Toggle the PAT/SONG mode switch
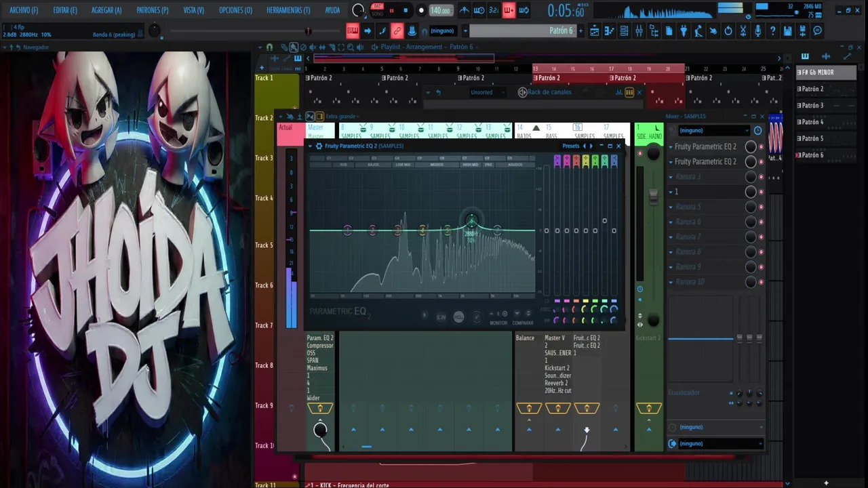 pyautogui.click(x=377, y=10)
